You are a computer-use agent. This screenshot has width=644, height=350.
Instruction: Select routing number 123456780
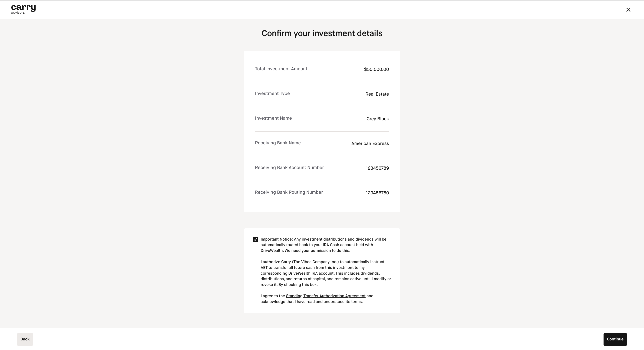[377, 193]
